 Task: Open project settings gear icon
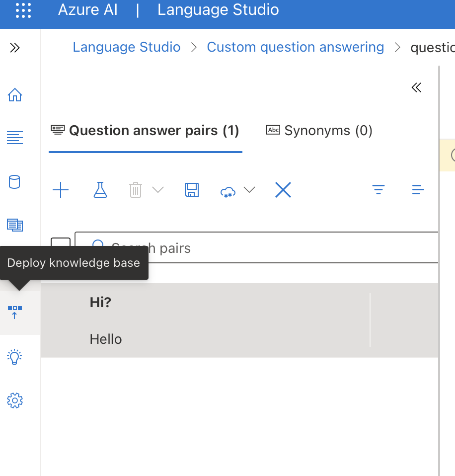pyautogui.click(x=15, y=400)
